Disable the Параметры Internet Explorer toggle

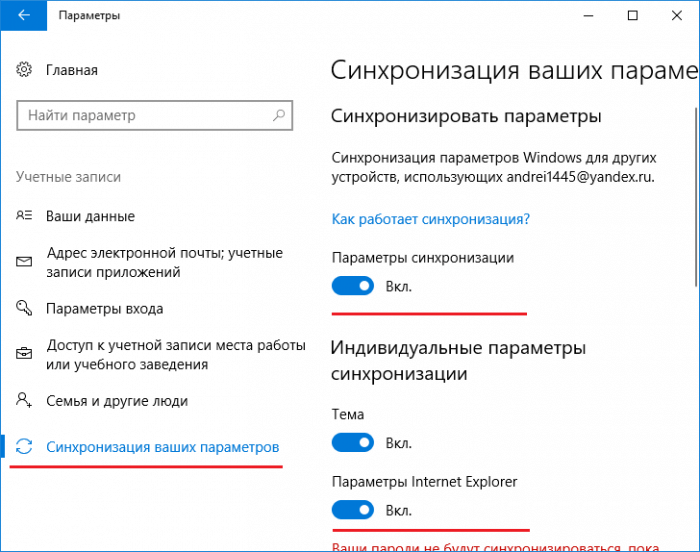coord(353,510)
